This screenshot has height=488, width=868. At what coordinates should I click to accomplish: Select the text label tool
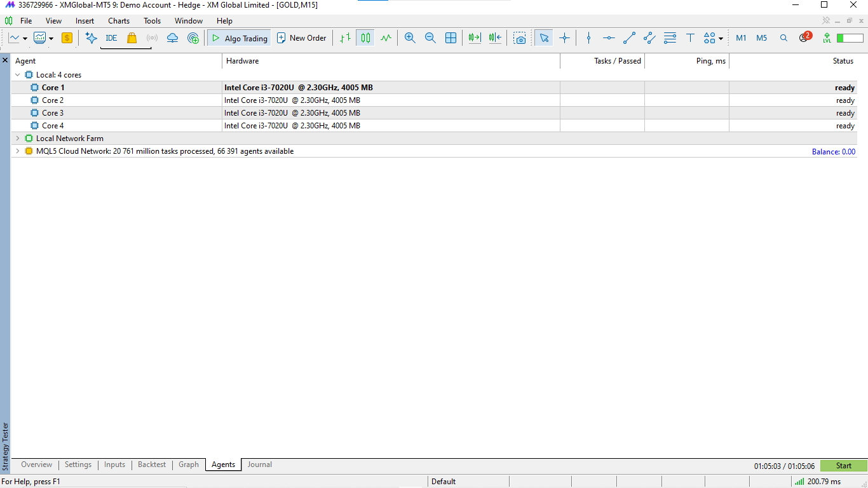pyautogui.click(x=690, y=38)
